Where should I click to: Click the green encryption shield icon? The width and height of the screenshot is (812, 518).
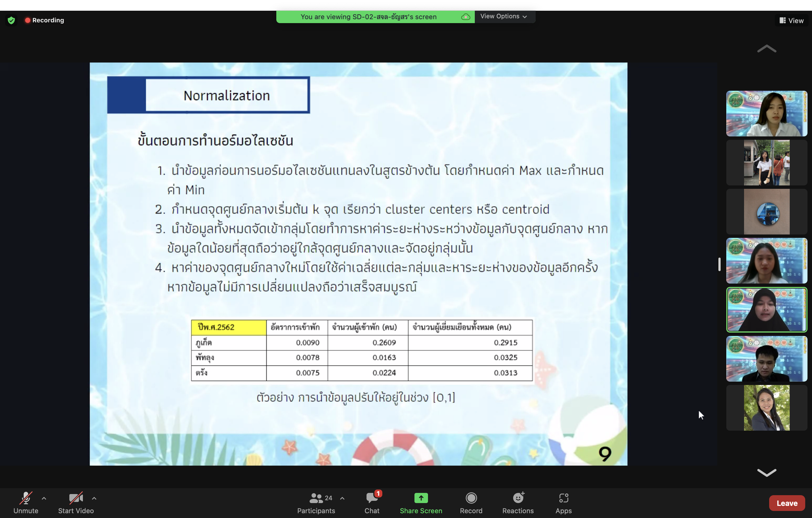[x=12, y=20]
